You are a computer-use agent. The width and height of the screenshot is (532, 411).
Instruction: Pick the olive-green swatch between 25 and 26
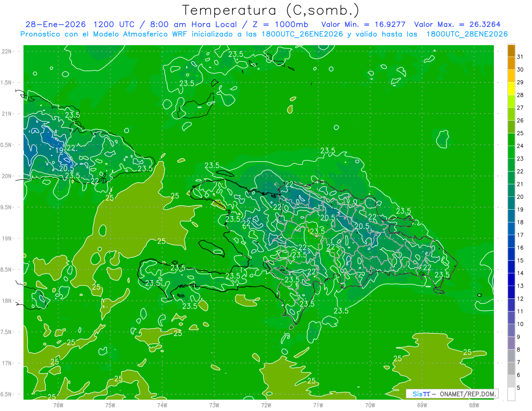click(x=511, y=127)
